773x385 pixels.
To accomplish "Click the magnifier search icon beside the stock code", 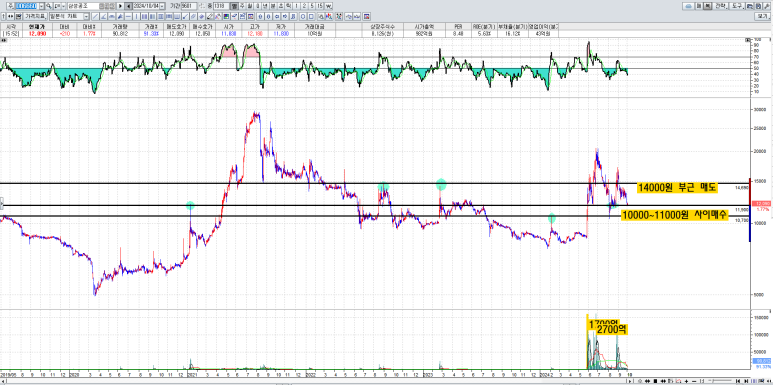I will (x=49, y=6).
